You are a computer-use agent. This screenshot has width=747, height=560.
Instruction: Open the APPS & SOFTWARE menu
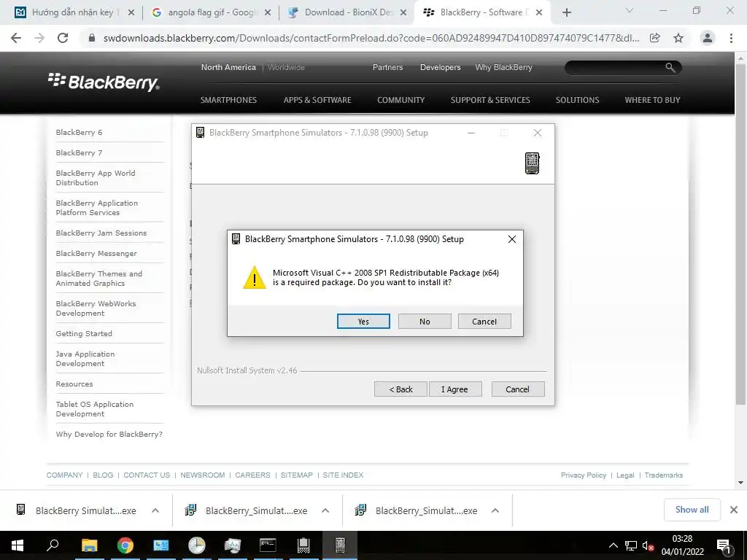[x=317, y=100]
